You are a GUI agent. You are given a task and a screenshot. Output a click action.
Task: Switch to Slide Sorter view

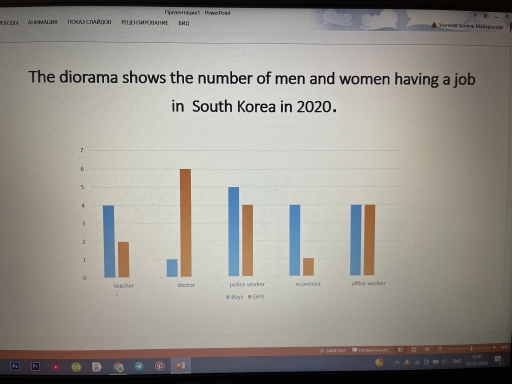pos(414,349)
